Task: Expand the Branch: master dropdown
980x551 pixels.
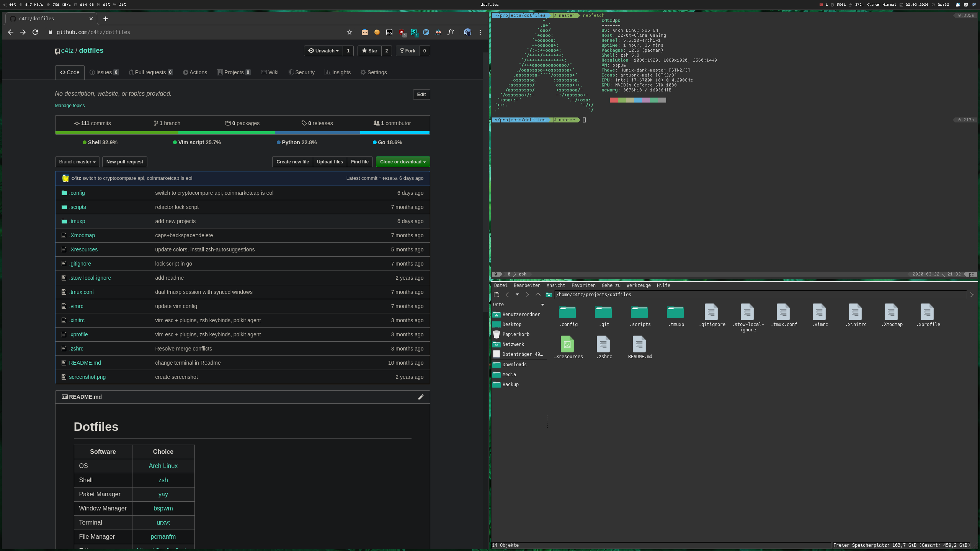Action: tap(77, 162)
